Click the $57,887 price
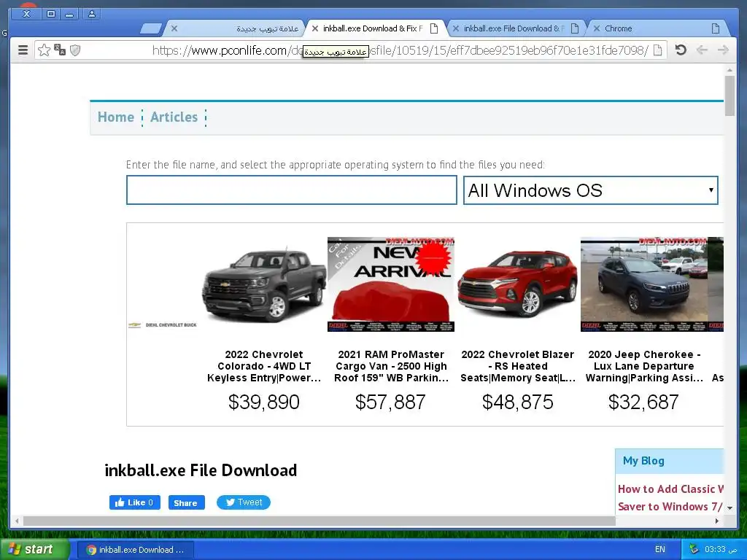 (x=391, y=402)
